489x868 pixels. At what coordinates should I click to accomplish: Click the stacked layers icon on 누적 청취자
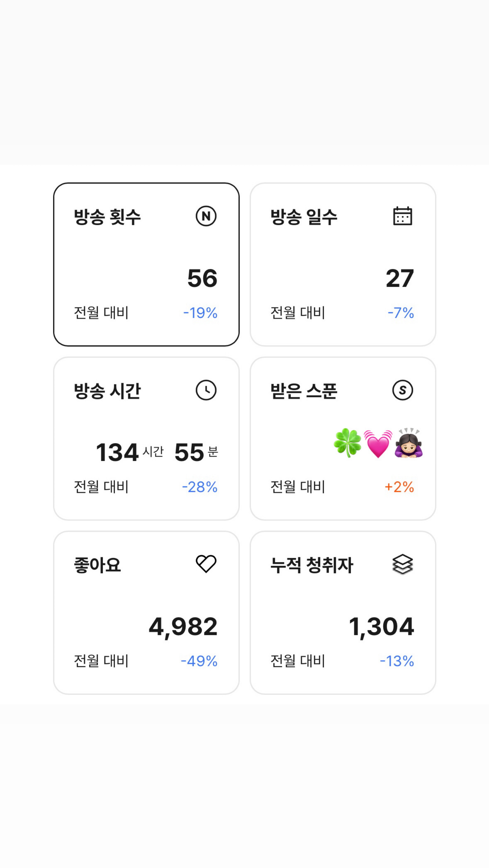pyautogui.click(x=402, y=564)
